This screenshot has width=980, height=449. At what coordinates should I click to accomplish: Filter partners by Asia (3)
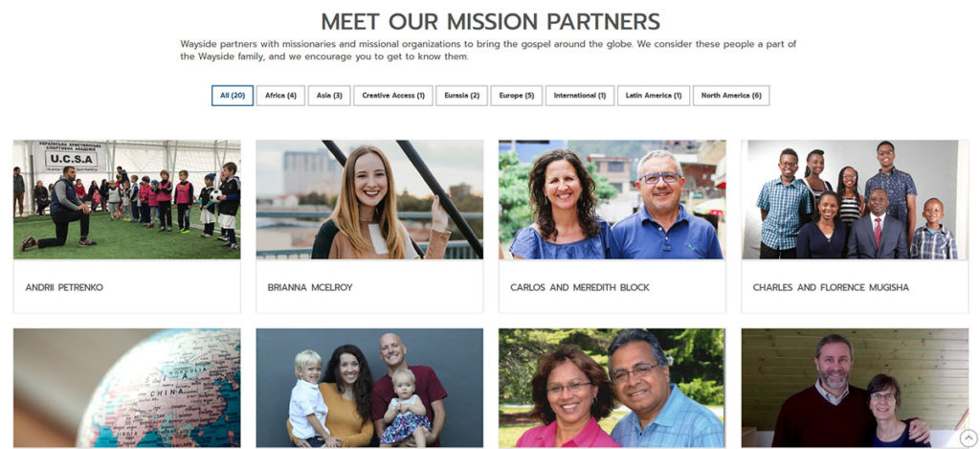click(x=329, y=96)
